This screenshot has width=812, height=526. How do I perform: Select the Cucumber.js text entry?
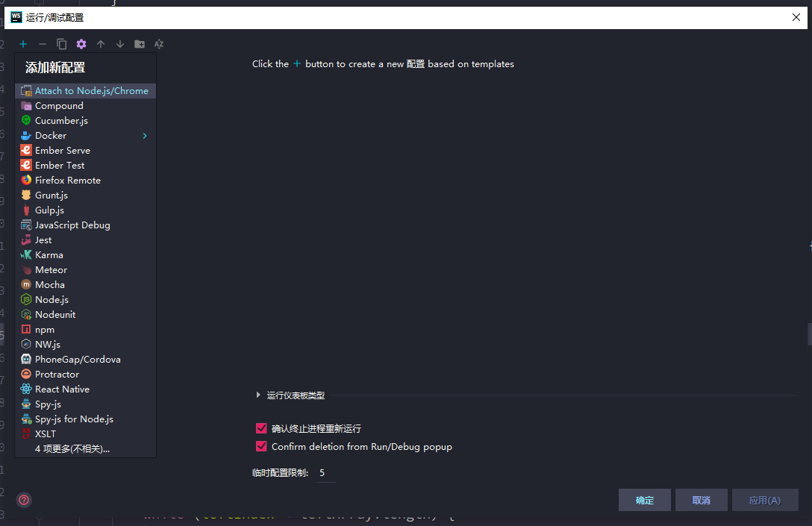point(62,121)
